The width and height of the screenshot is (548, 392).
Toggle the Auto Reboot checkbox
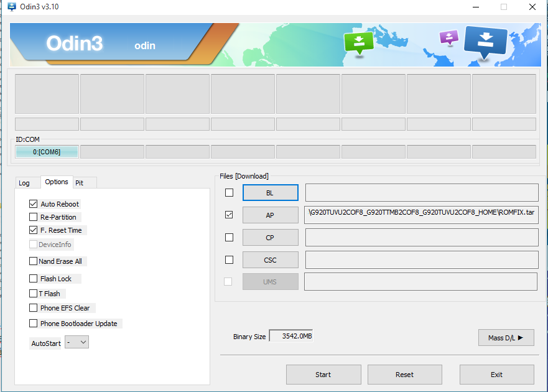tap(34, 204)
